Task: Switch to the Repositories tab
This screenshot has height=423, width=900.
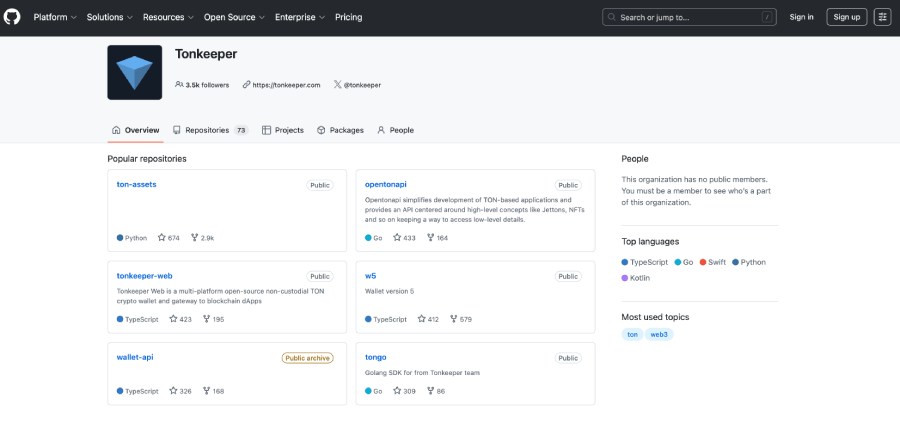Action: click(x=210, y=130)
